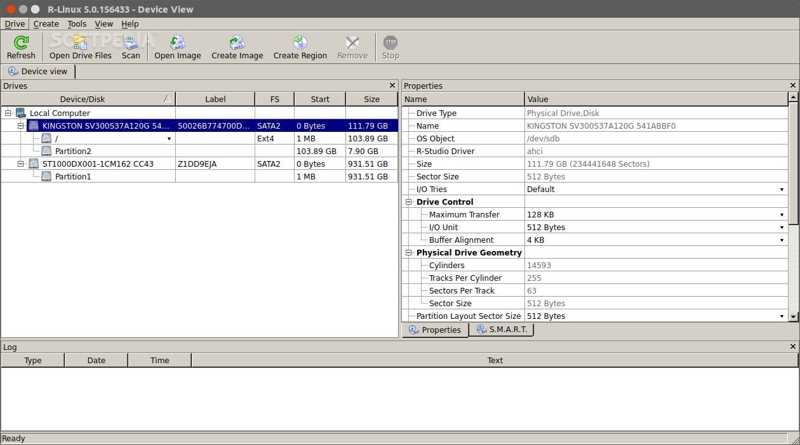Select the Device view tab
Screen dimensions: 800x445
(x=38, y=72)
